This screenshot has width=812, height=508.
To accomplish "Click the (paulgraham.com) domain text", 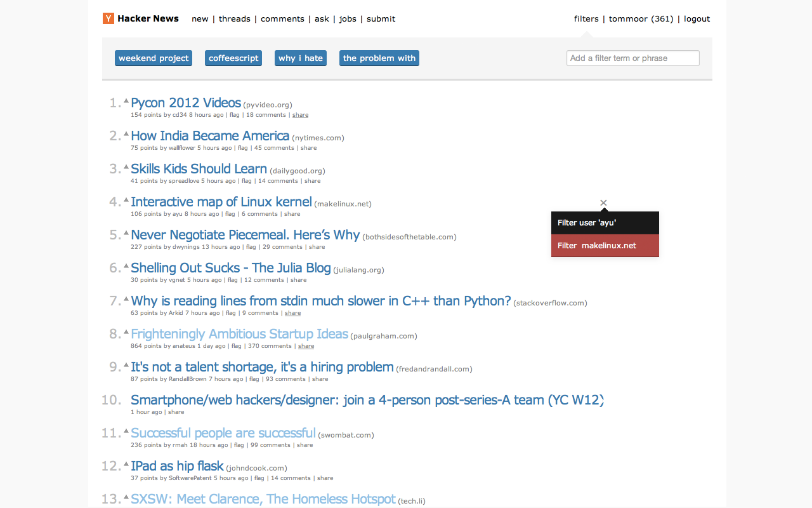I will pyautogui.click(x=384, y=336).
